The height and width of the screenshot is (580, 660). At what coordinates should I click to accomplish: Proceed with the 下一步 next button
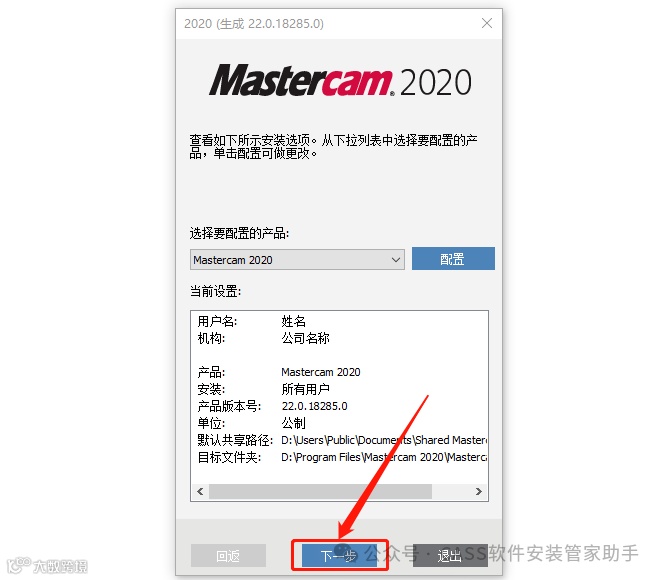point(339,556)
